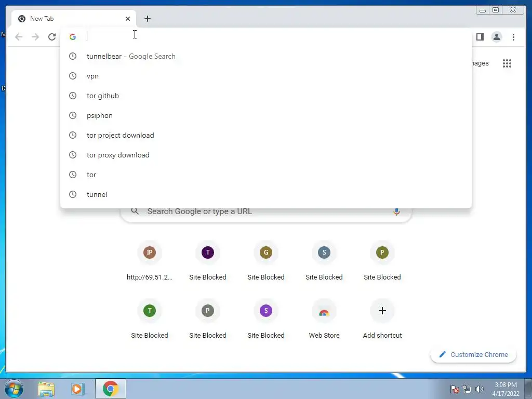Image resolution: width=532 pixels, height=399 pixels.
Task: Select the New Tab tab
Action: (74, 19)
